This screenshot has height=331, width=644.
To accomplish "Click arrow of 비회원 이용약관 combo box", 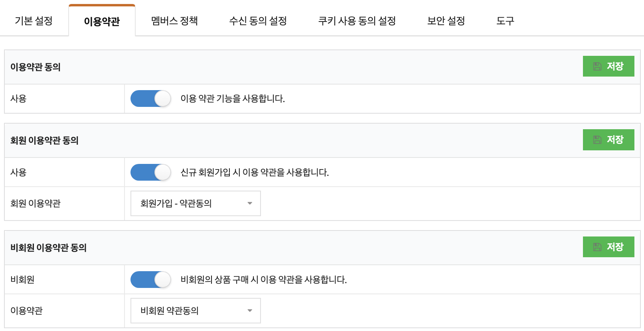I will coord(250,311).
